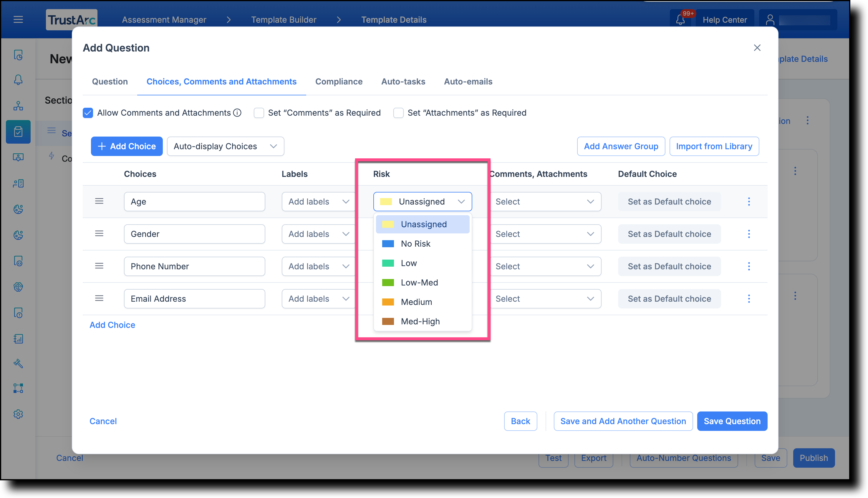Open Add labels dropdown for Age
This screenshot has width=868, height=498.
(319, 201)
